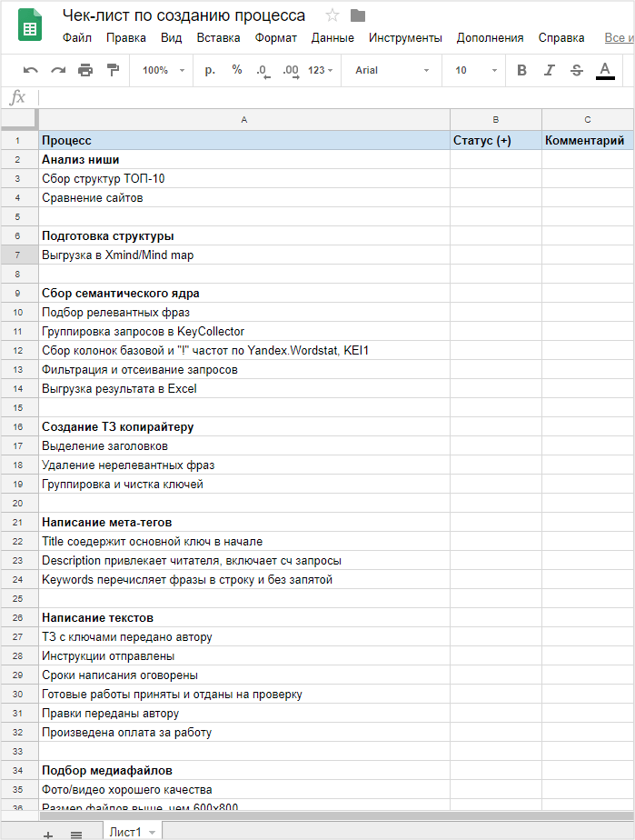Toggle bold formatting
This screenshot has height=840, width=635.
[x=521, y=70]
